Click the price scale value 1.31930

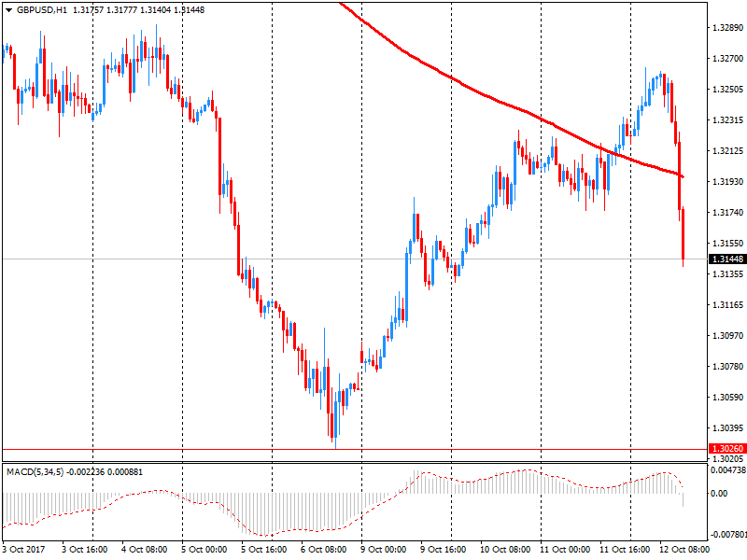coord(727,181)
